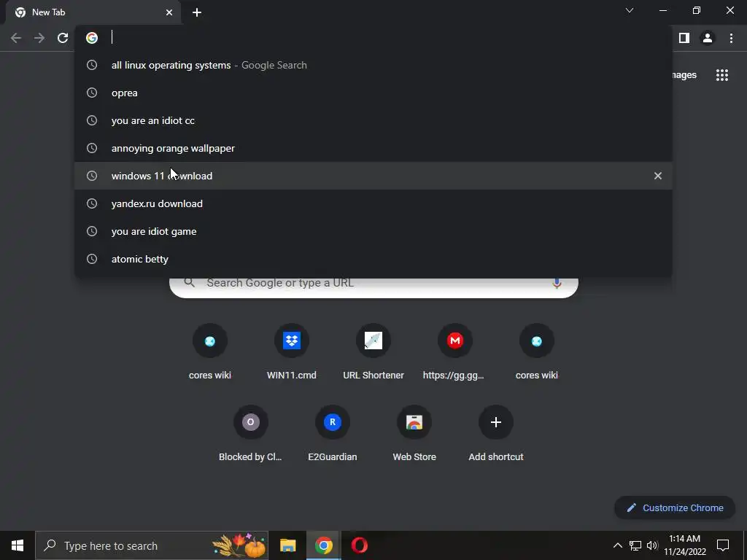This screenshot has width=747, height=560.
Task: Reload the page with the refresh icon
Action: (63, 38)
